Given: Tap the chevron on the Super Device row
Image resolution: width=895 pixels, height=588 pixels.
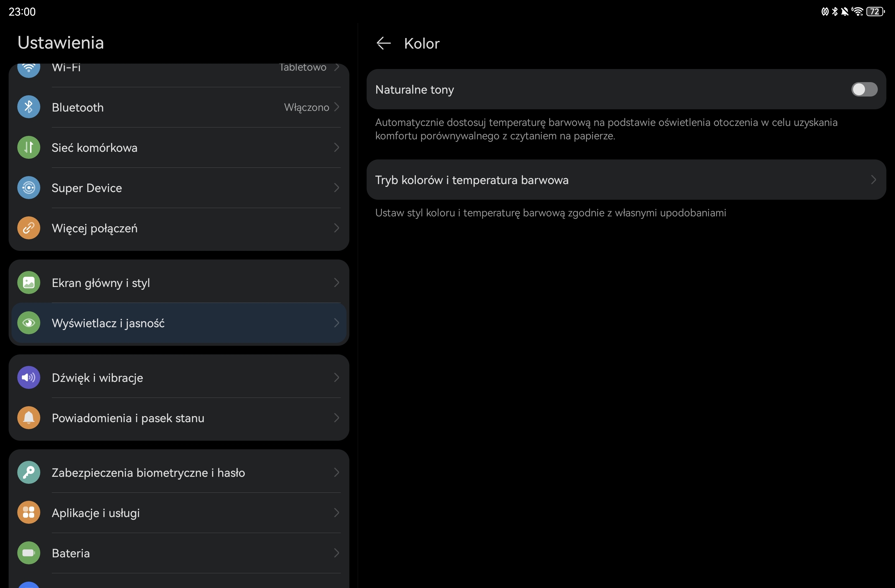Looking at the screenshot, I should [337, 188].
